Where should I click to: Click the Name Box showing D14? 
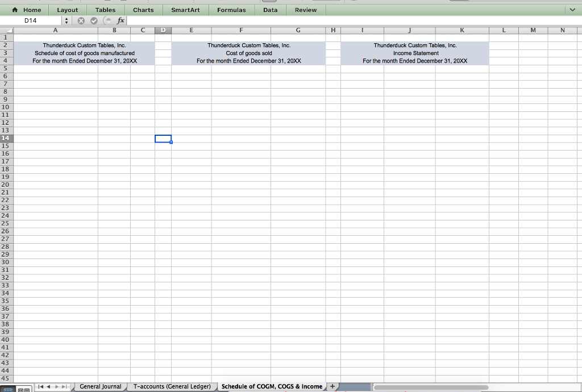[31, 21]
